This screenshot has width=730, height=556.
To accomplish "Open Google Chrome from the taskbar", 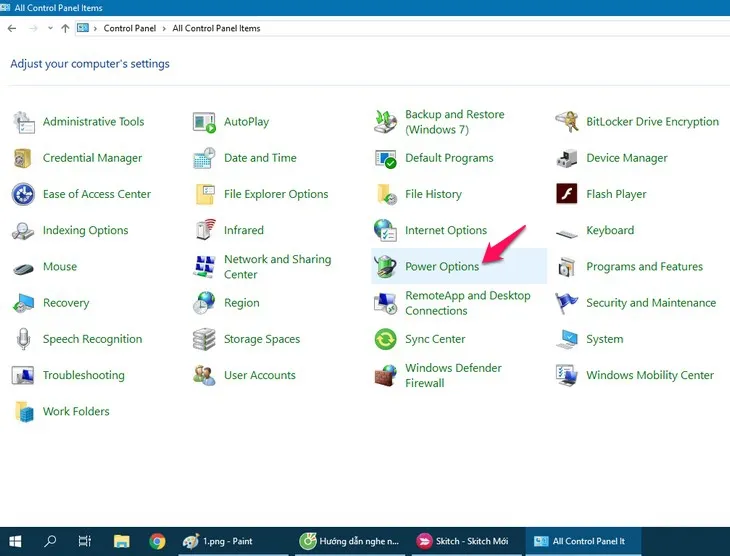I will point(157,541).
